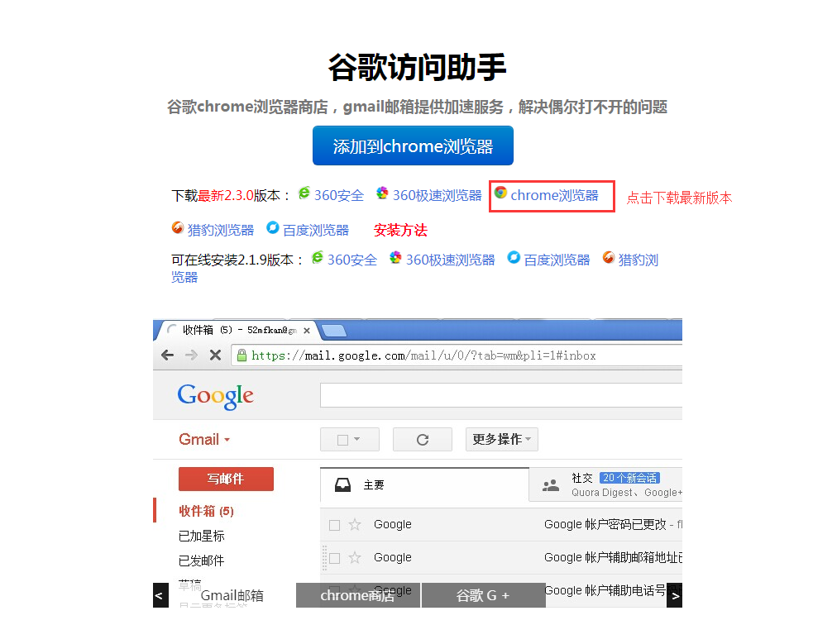Star the 帐户密码已更改 email
This screenshot has height=644, width=813.
click(355, 525)
